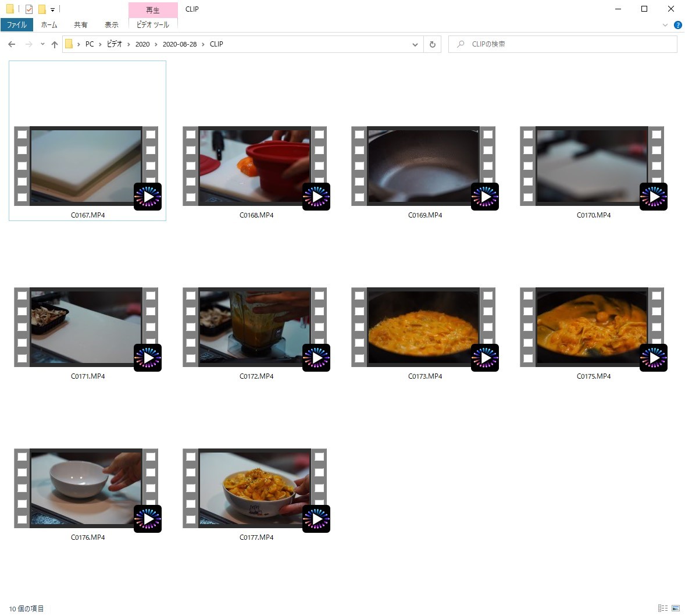Select the C0175.MP4 video thumbnail

click(592, 327)
